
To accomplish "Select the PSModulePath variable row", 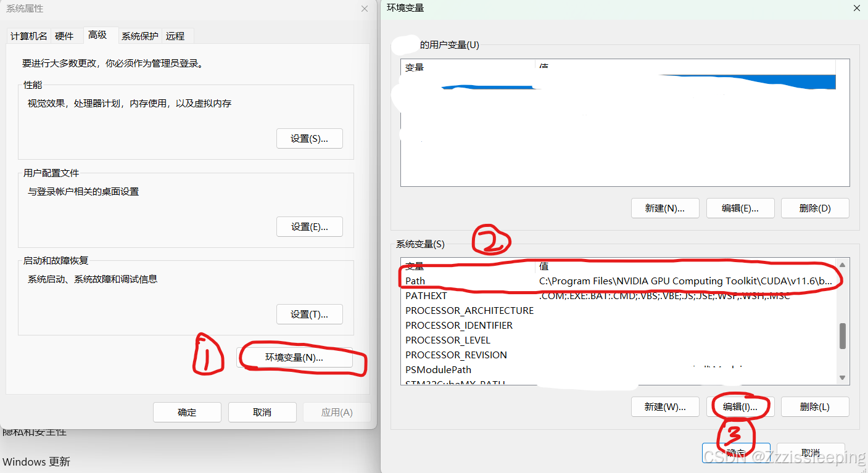I will (619, 369).
